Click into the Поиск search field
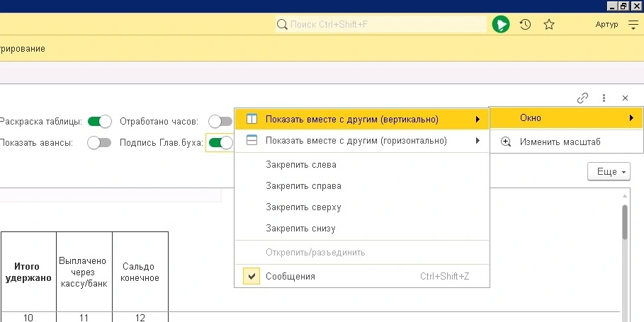Screen dimensions: 644x322 (x=383, y=25)
